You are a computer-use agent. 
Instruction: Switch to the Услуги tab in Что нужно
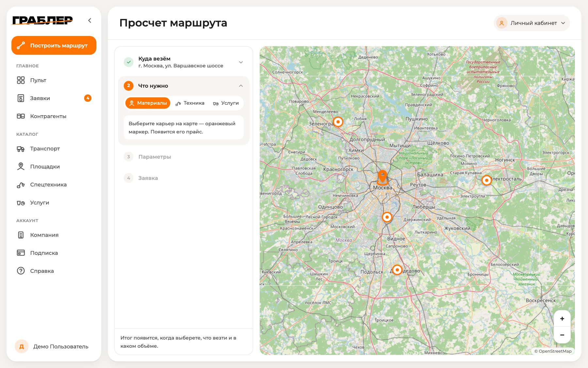[226, 103]
